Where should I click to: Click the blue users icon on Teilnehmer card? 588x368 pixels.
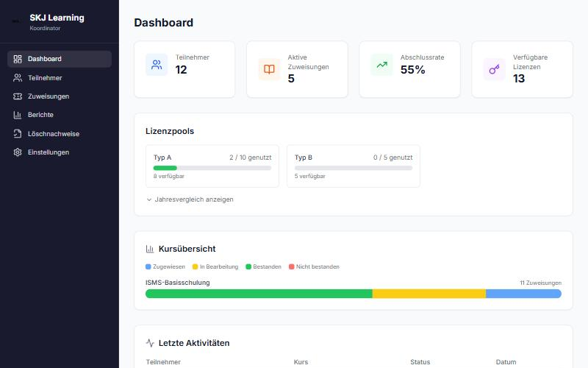157,65
